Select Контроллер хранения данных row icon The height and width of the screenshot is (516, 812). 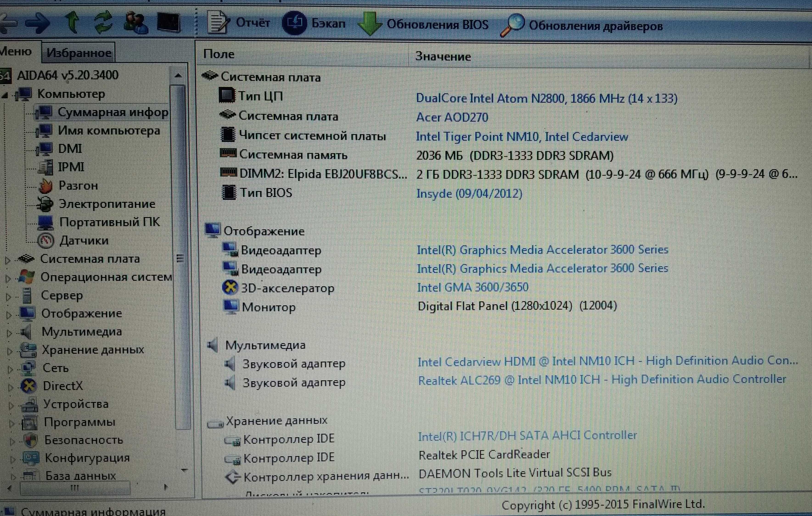233,477
